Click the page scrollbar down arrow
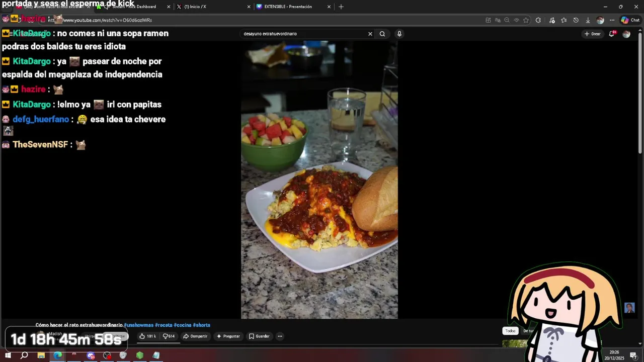Screen dimensions: 644x362 [640, 344]
